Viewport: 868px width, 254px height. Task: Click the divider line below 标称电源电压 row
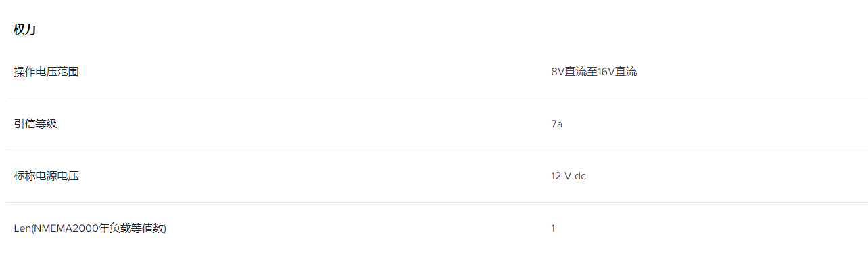pos(437,202)
